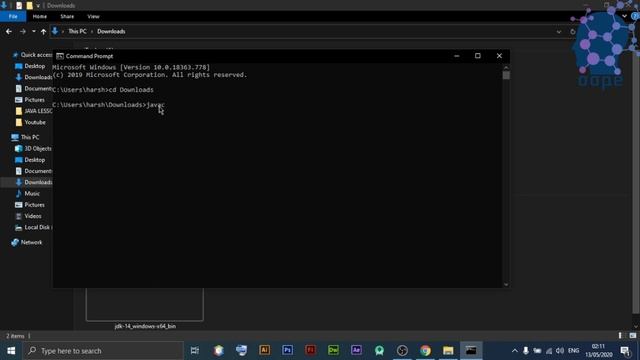Open the JAVA LESSONS folder in sidebar
The height and width of the screenshot is (360, 640).
point(34,111)
